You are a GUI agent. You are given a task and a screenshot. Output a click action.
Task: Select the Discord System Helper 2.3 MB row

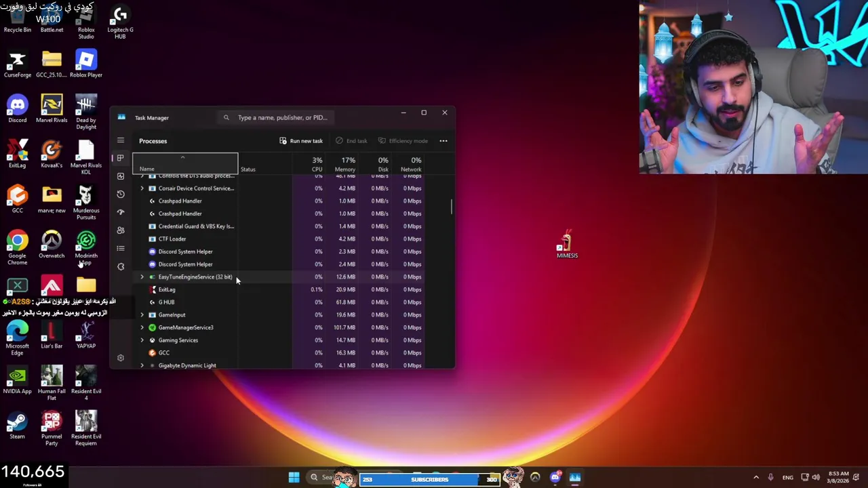pyautogui.click(x=278, y=251)
